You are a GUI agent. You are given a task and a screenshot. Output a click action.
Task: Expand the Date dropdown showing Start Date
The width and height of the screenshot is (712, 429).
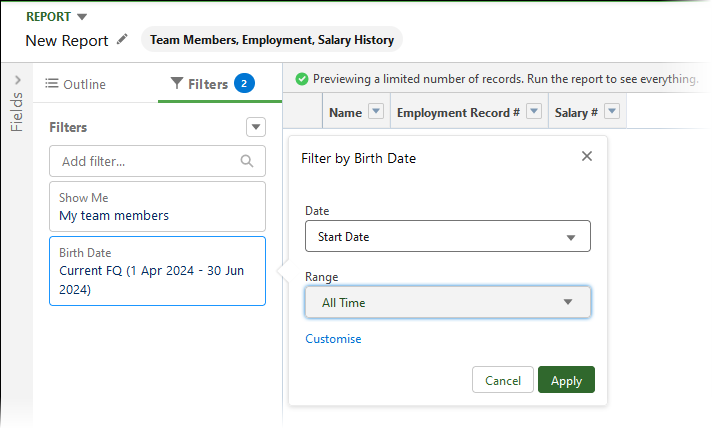(447, 237)
